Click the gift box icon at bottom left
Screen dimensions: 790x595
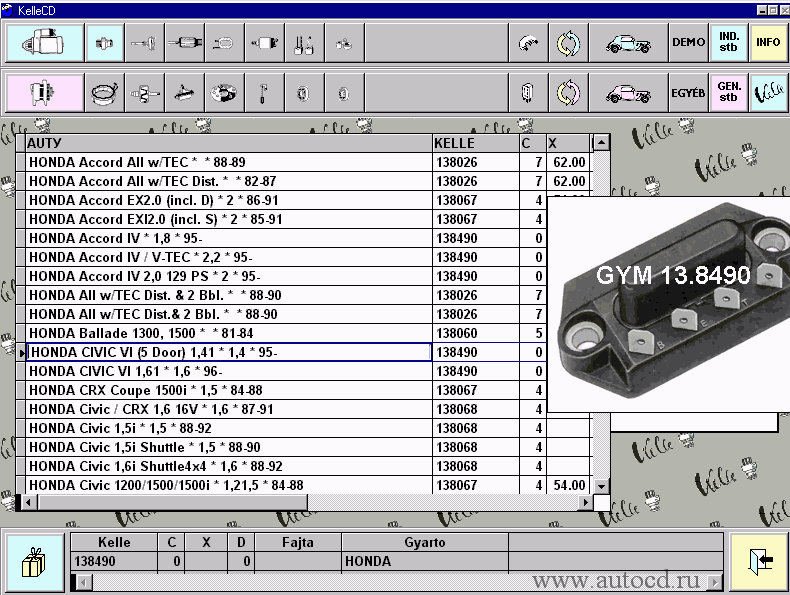coord(35,562)
